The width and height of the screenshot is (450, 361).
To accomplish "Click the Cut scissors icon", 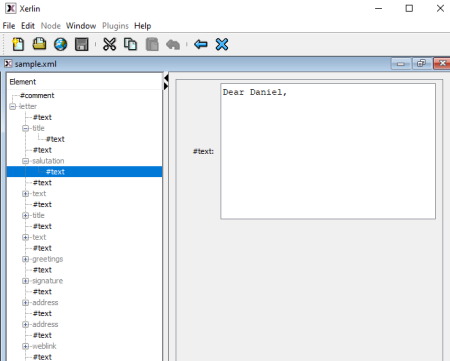I will 109,44.
